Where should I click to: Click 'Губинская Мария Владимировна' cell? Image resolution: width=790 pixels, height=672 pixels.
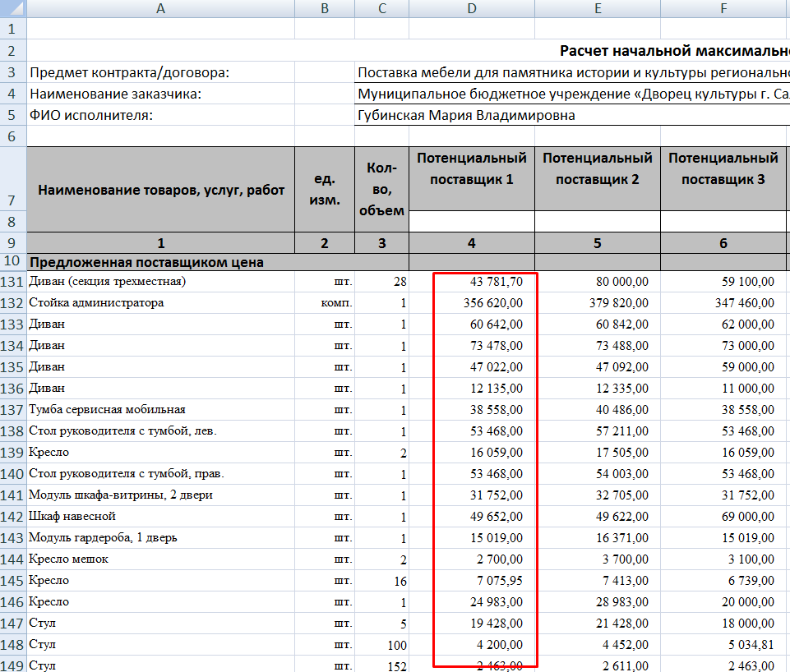467,115
